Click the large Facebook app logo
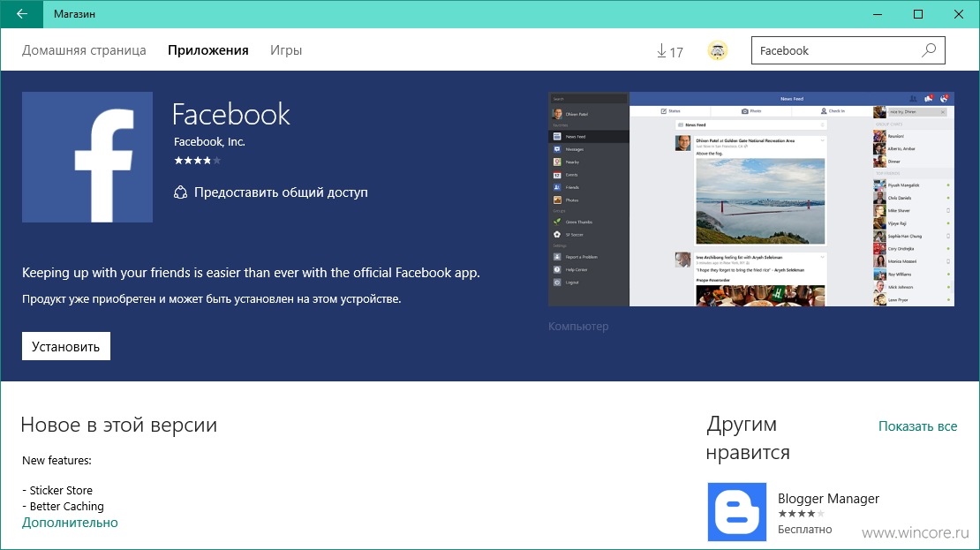 (87, 157)
